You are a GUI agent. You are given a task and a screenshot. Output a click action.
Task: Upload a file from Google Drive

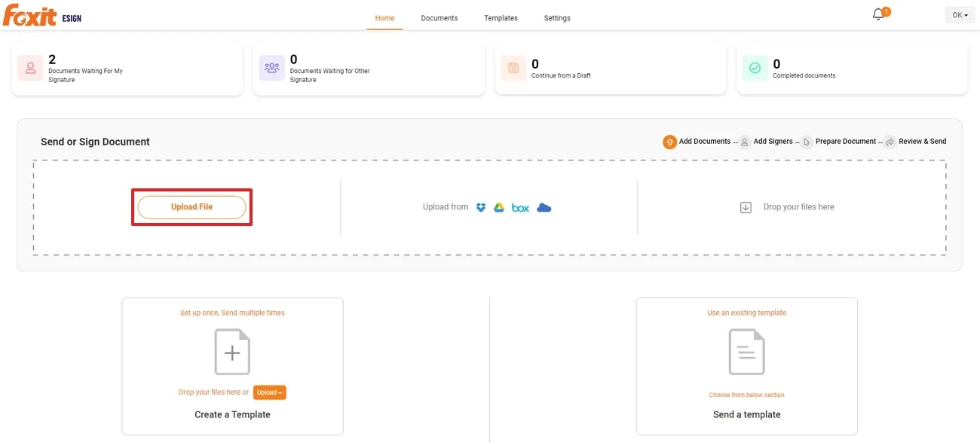[498, 207]
